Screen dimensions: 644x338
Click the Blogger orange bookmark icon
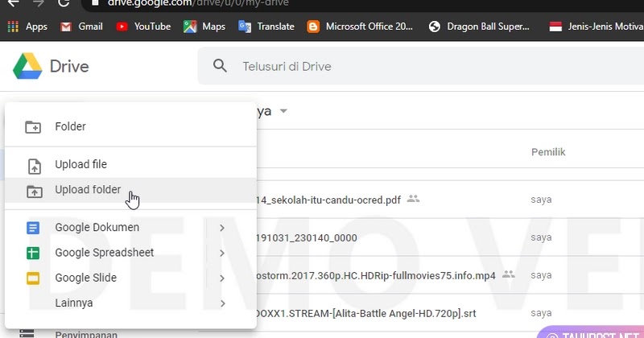(x=313, y=27)
